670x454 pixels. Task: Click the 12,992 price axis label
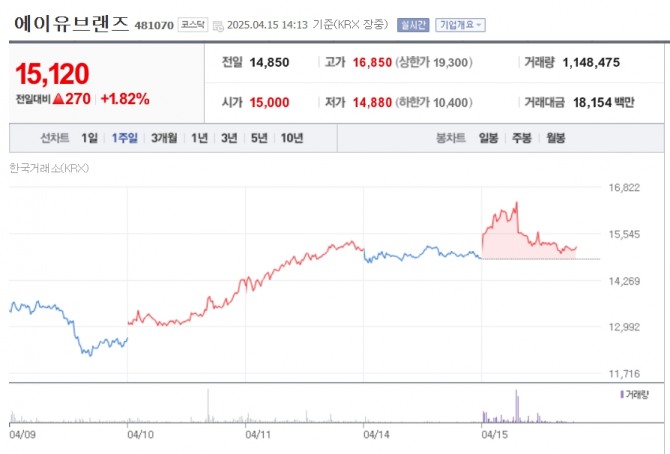coord(624,327)
